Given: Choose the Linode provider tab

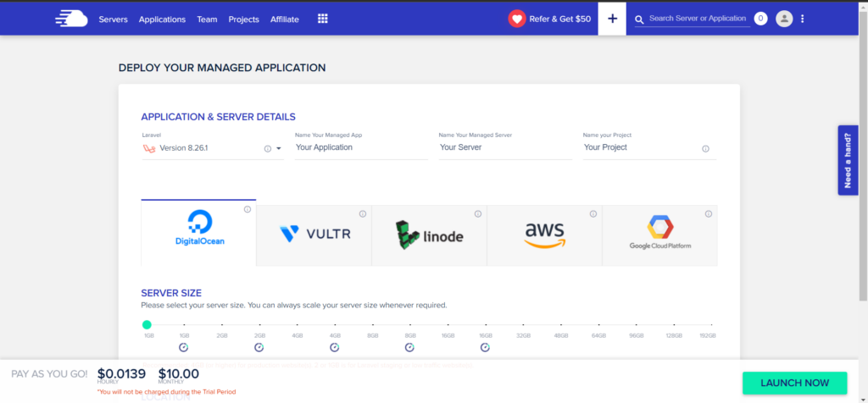Looking at the screenshot, I should (x=429, y=235).
